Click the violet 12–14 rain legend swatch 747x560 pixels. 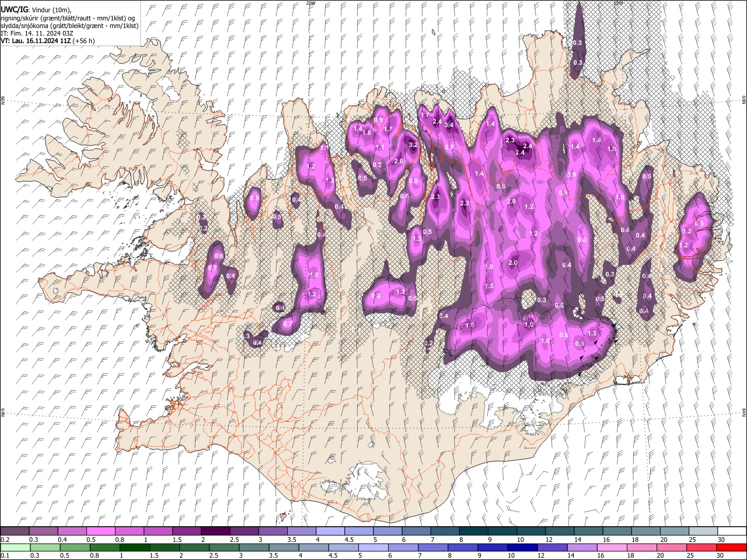pyautogui.click(x=553, y=547)
